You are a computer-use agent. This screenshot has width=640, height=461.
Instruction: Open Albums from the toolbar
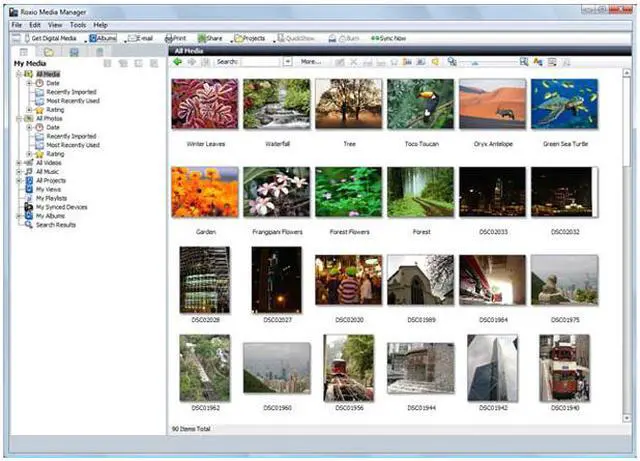104,38
